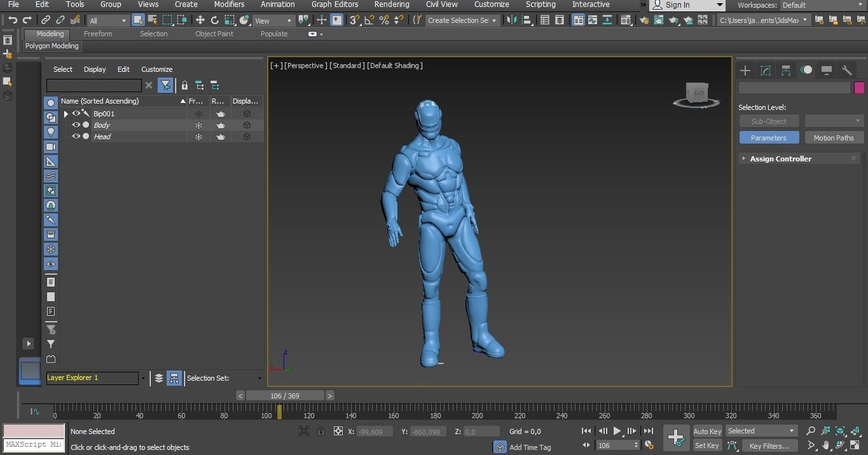Toggle the display filter in Scene Explorer
Screen dimensions: 868x455
pos(165,85)
